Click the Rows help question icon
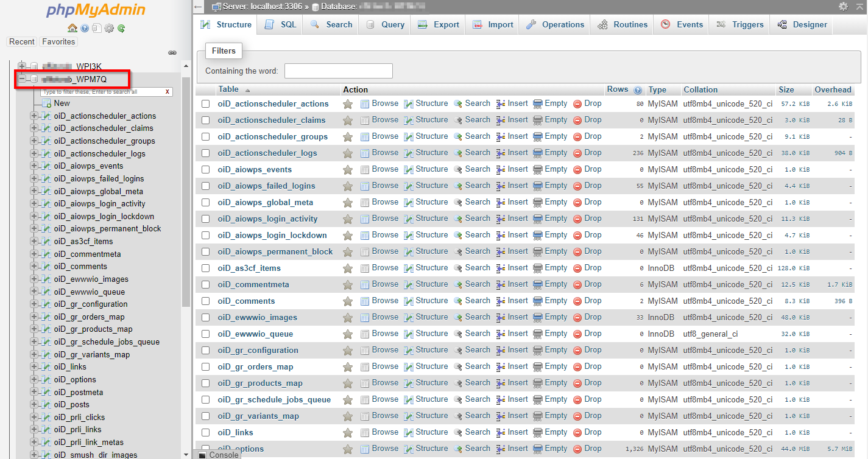The image size is (868, 459). [638, 90]
